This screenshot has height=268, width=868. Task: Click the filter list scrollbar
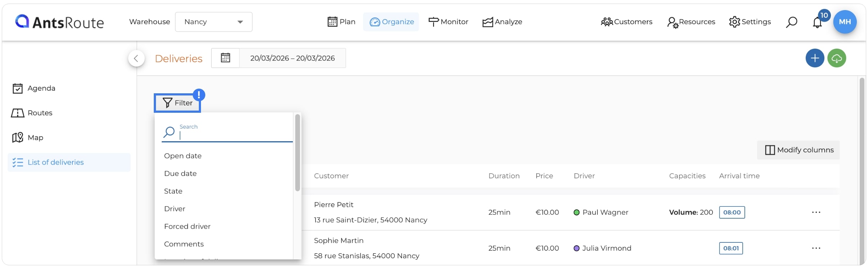coord(297,153)
